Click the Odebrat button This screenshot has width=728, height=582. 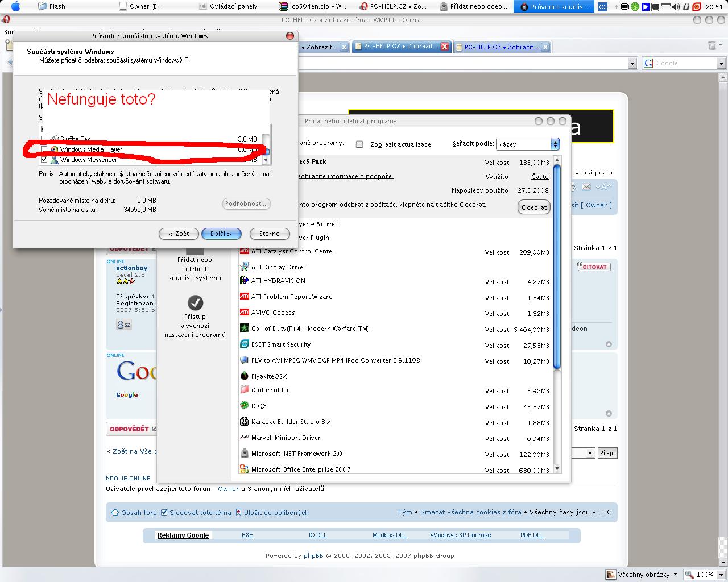[x=534, y=207]
